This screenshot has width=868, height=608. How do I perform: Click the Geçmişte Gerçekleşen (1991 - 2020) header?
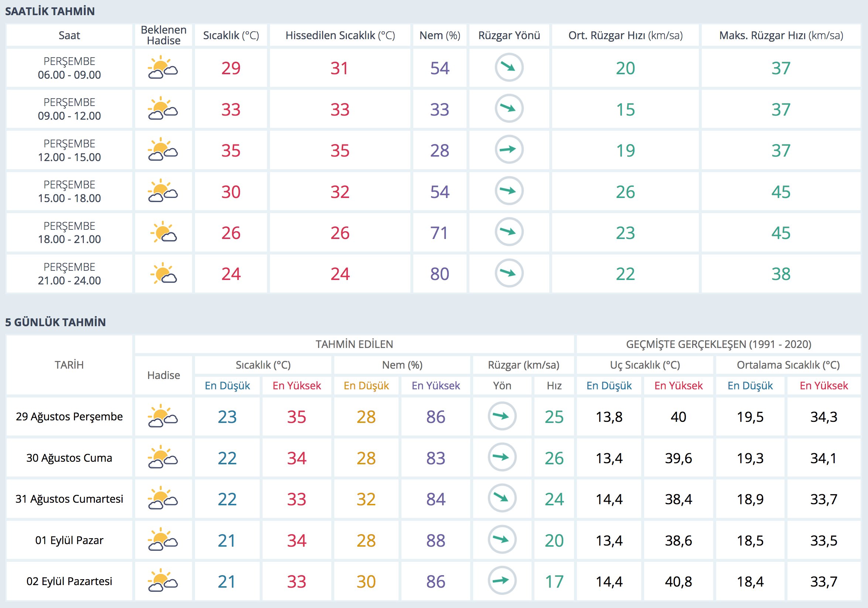click(x=718, y=344)
